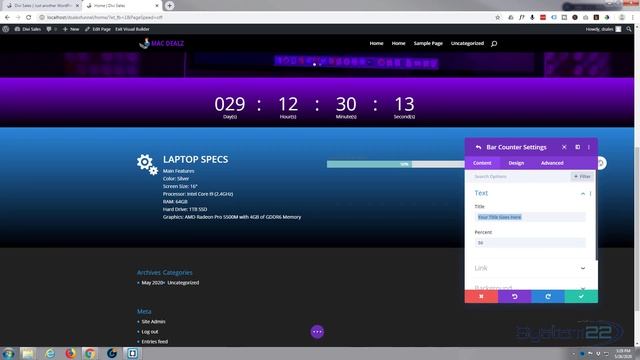Open Bar Counter Settings three-dot options
640x360 pixels.
(589, 147)
